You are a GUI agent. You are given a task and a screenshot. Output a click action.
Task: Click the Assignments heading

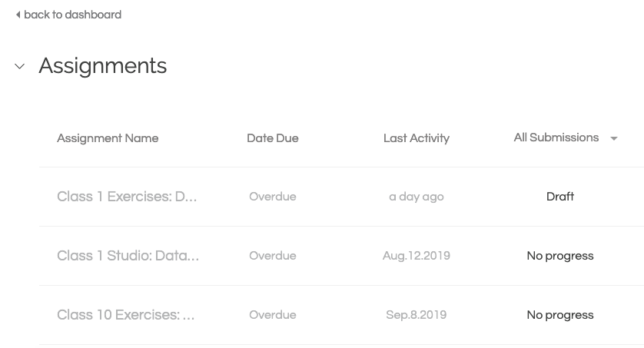[x=103, y=66]
